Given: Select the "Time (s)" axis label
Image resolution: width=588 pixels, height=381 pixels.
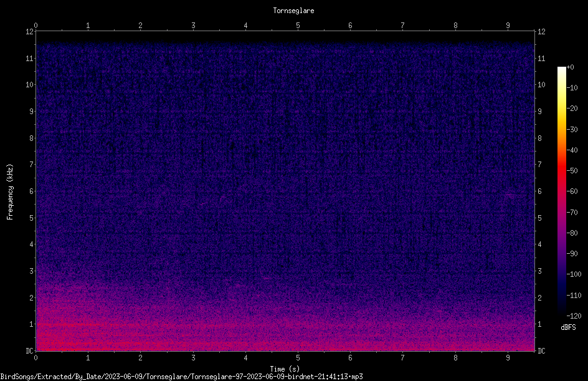Looking at the screenshot, I should tap(285, 369).
